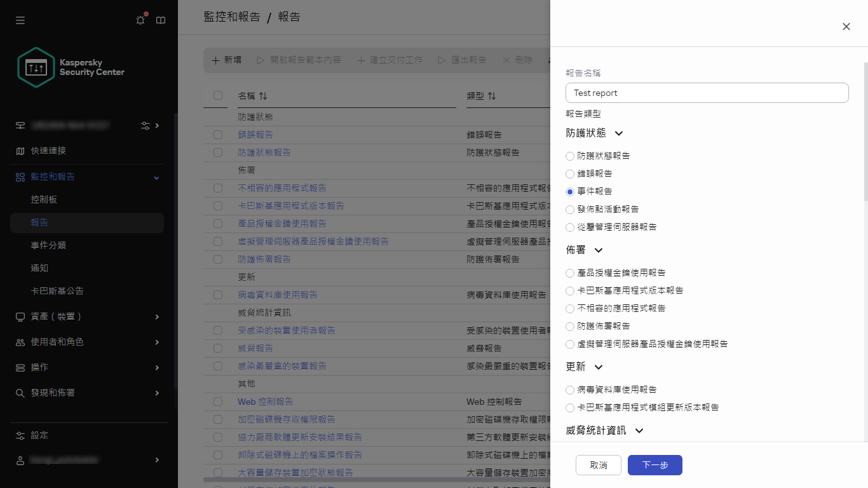This screenshot has width=868, height=488.
Task: Choose 防護狀態報告 report type
Action: (569, 156)
